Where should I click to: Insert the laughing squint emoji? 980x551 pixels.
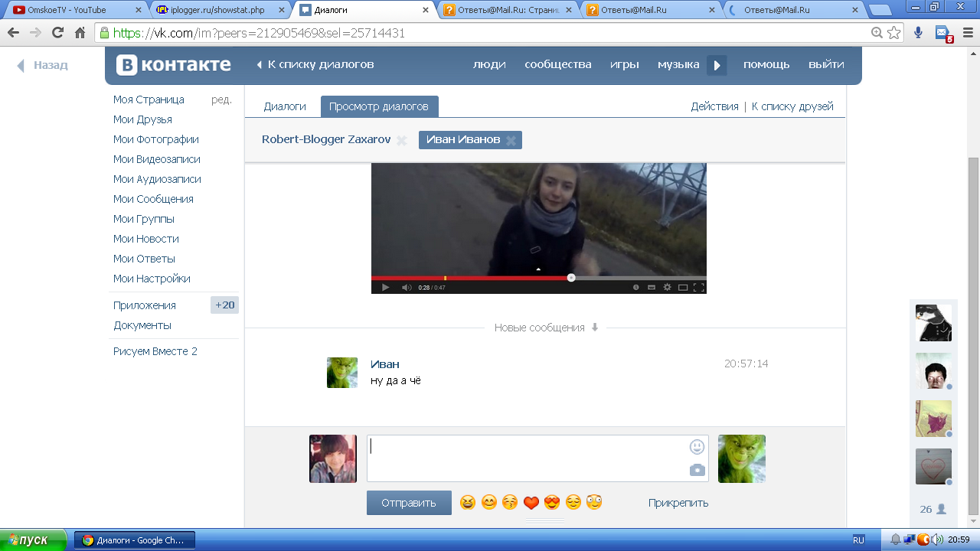pos(467,503)
